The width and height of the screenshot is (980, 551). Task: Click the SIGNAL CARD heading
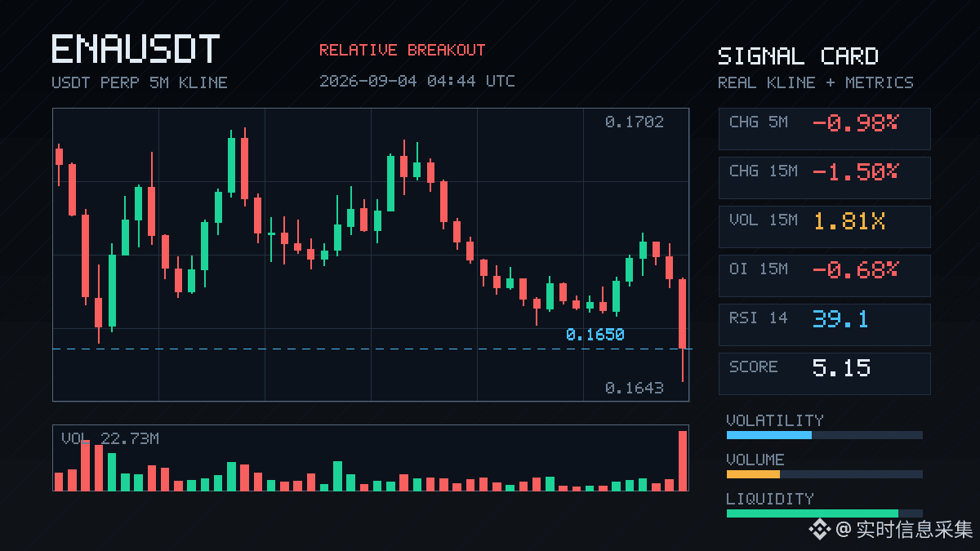coord(798,56)
